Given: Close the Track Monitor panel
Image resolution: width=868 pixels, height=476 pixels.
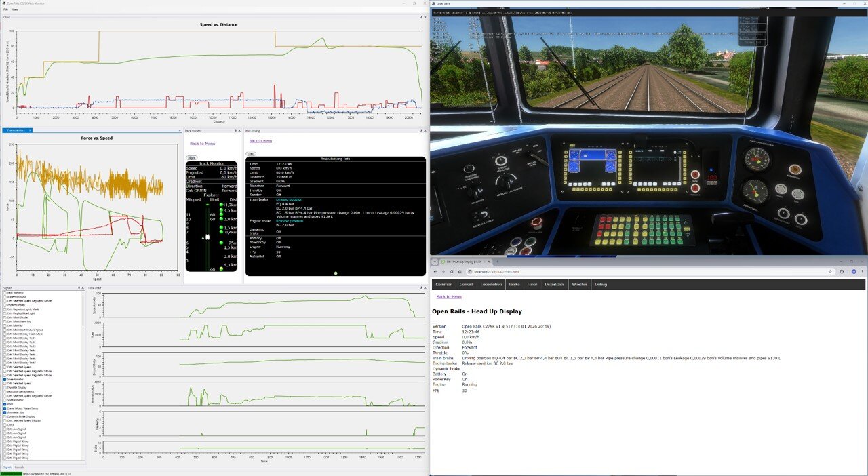Looking at the screenshot, I should click(240, 130).
